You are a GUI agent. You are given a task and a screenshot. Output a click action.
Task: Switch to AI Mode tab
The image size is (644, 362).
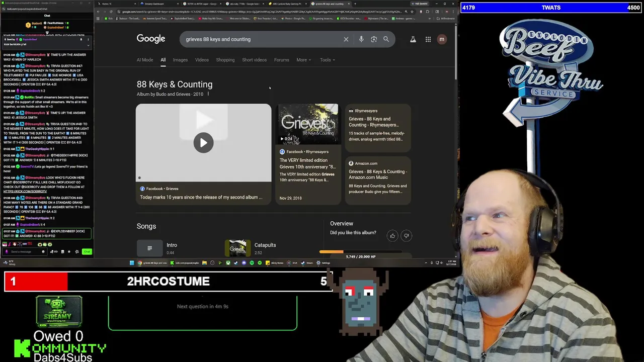[145, 60]
